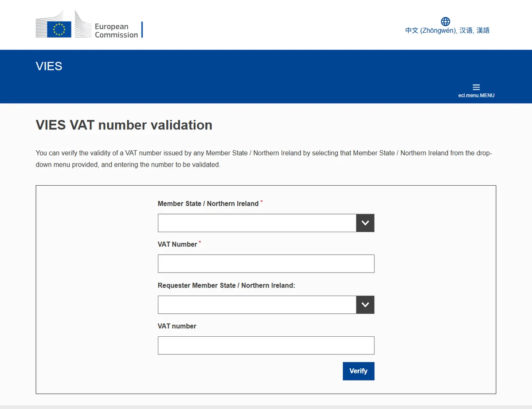This screenshot has height=409, width=532.
Task: Click the Member State dropdown arrow
Action: (x=365, y=223)
